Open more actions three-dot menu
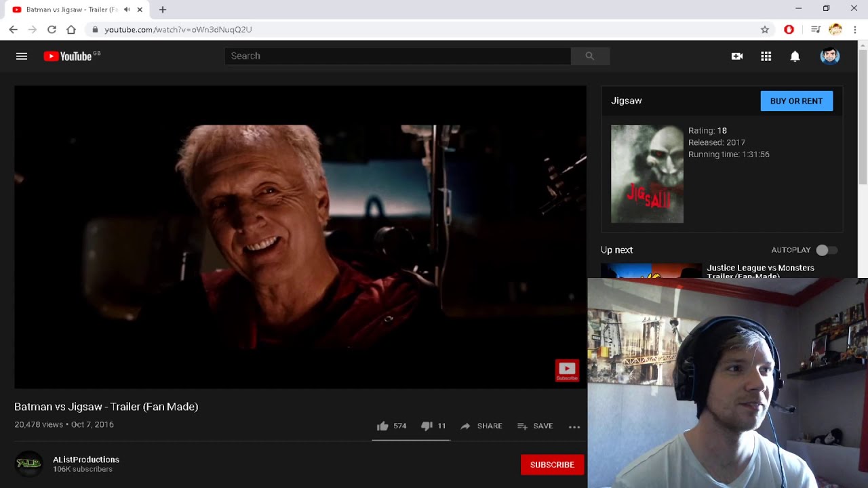 point(574,426)
